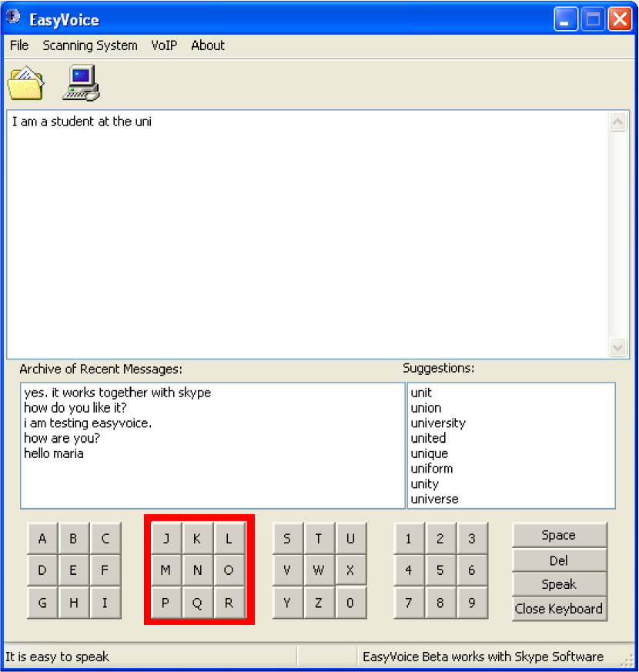Click the Close Keyboard button
This screenshot has width=639, height=672.
click(x=559, y=609)
